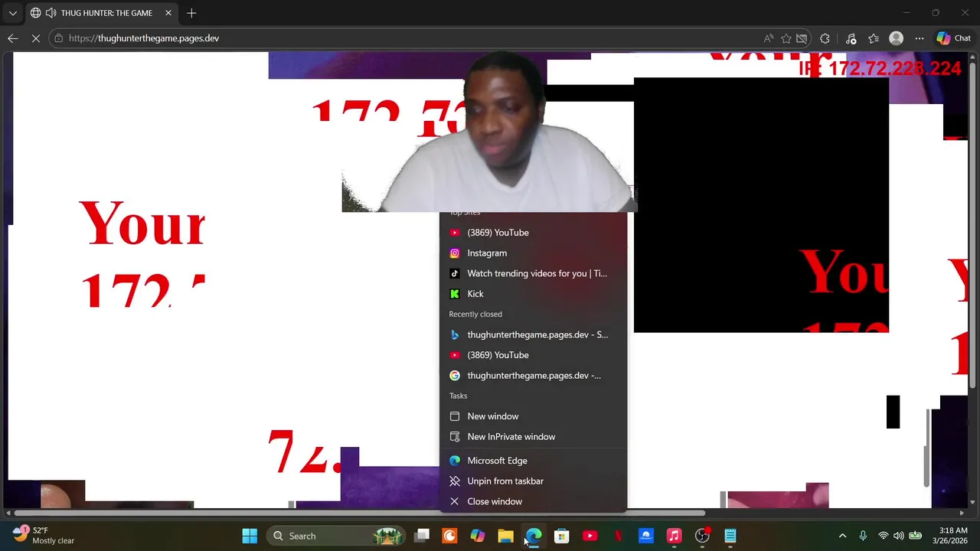
Task: Open the clock showing 3:18 AM
Action: tap(949, 536)
